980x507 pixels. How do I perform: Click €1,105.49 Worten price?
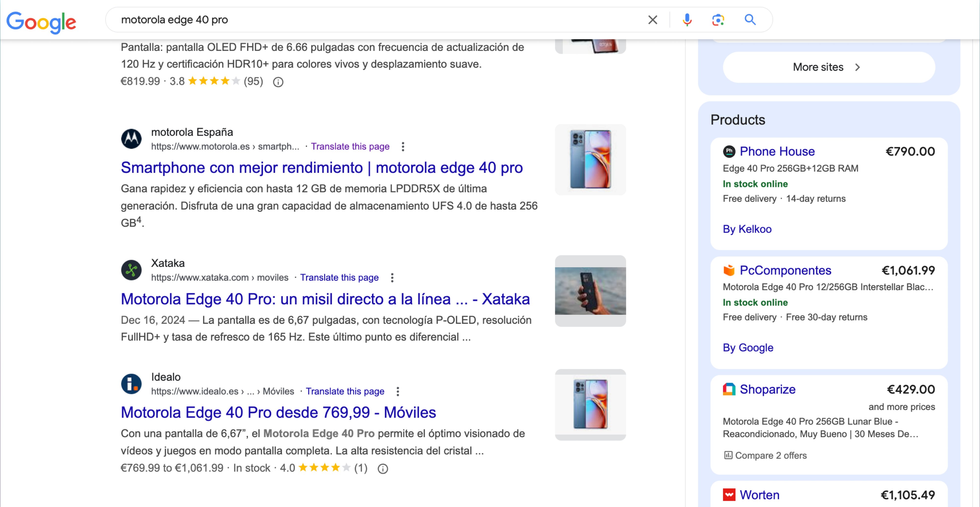click(x=907, y=495)
